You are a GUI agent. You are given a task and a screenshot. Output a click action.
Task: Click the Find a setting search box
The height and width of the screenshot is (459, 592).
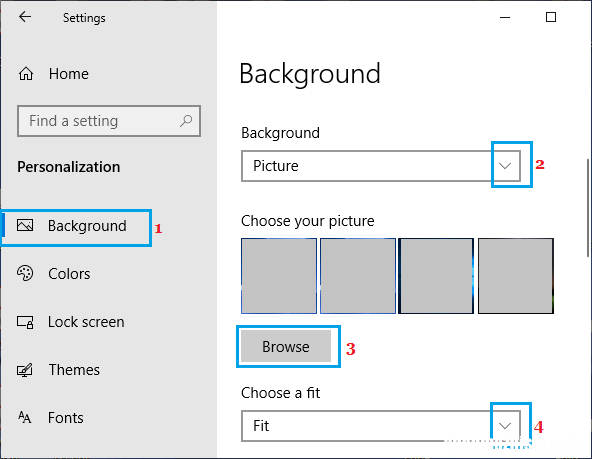click(x=109, y=121)
